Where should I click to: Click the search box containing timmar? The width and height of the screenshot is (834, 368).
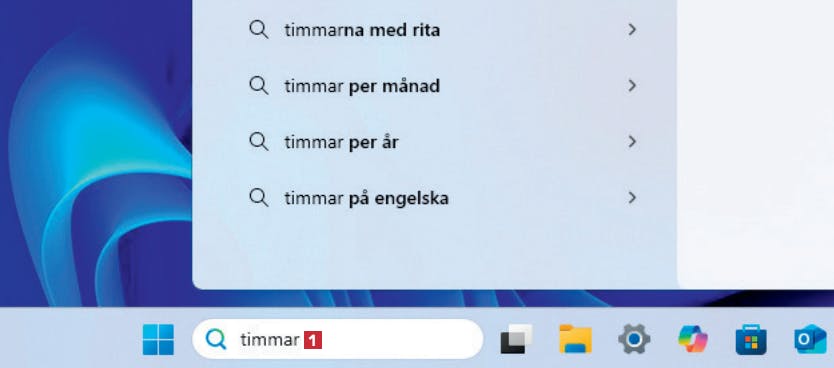pyautogui.click(x=338, y=339)
